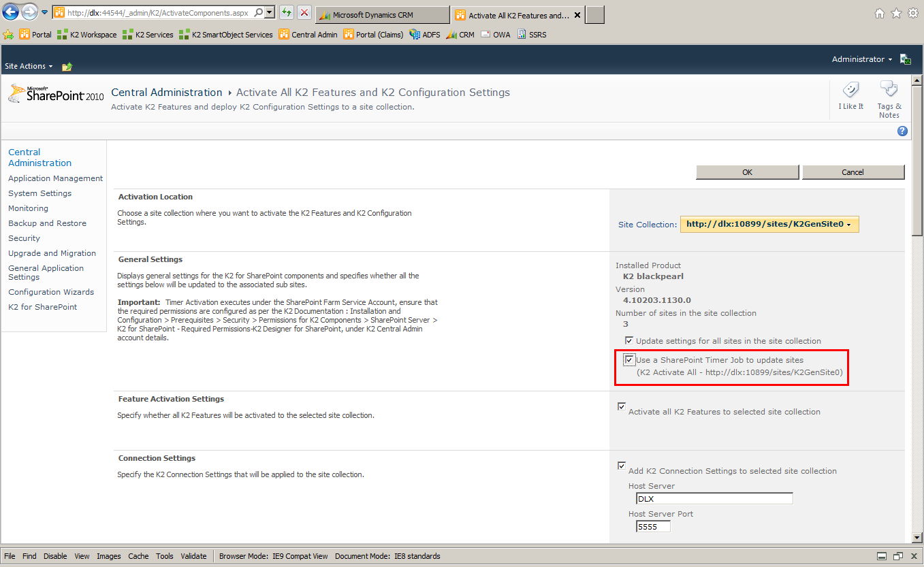The image size is (924, 567).
Task: Open the K2 for SharePoint sidebar link
Action: point(43,307)
